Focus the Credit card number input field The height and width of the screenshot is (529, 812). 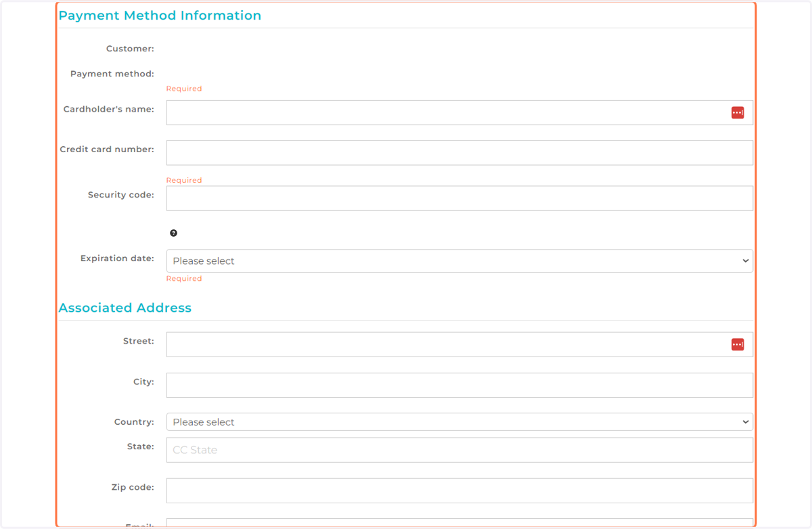[459, 153]
